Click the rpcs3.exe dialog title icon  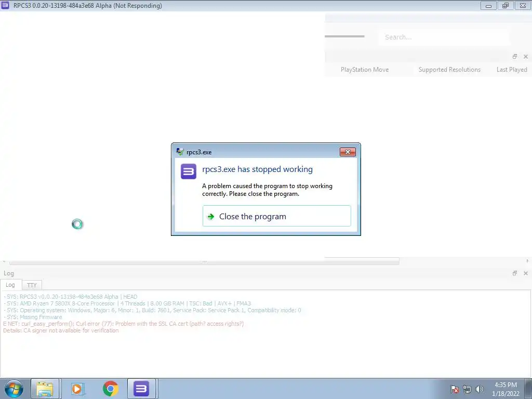point(180,152)
